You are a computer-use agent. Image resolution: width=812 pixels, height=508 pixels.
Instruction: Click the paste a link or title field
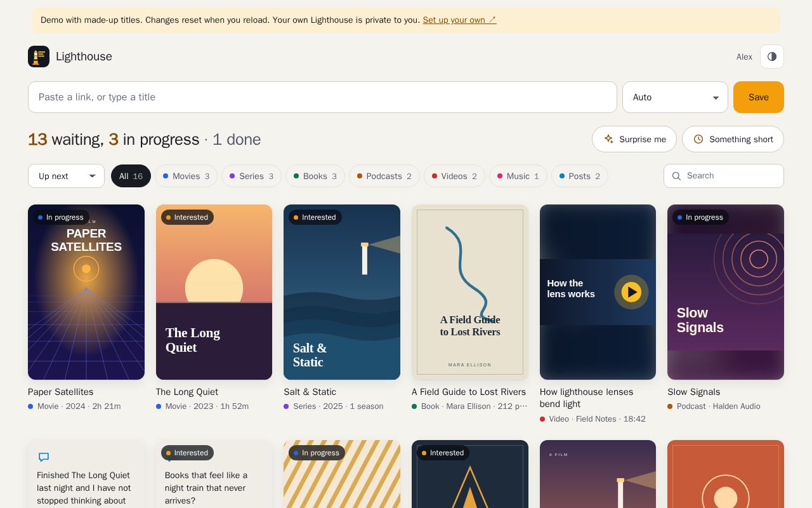coord(322,97)
